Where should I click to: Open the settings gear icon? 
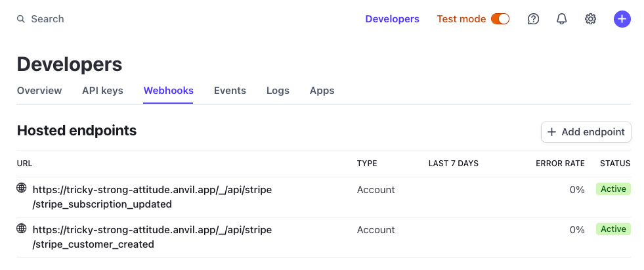coord(590,19)
